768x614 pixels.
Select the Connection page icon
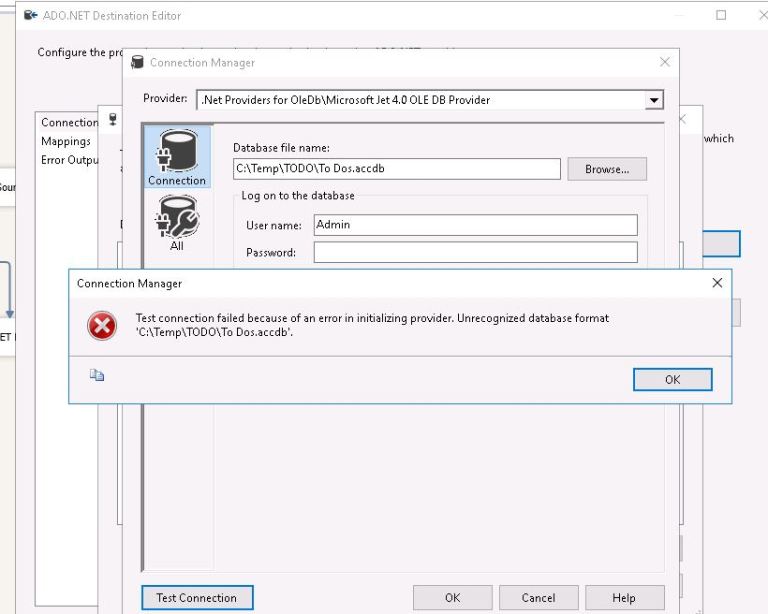pos(177,158)
